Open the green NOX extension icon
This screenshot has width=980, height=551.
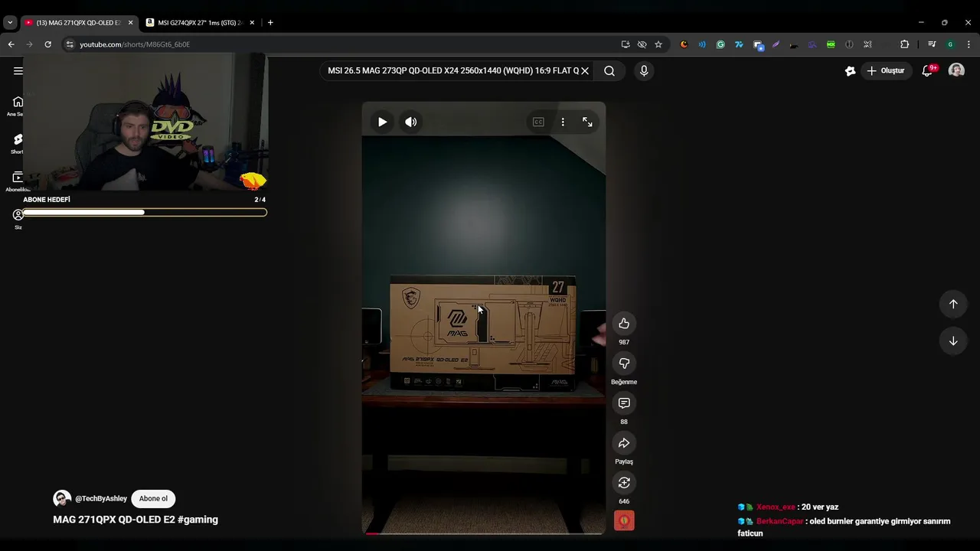click(831, 44)
